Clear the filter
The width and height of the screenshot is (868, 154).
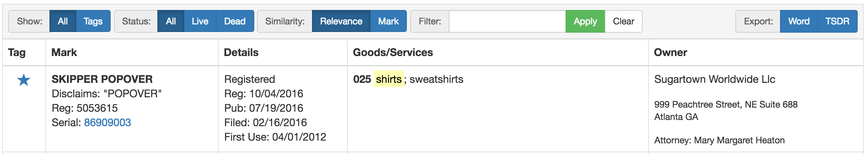[x=623, y=21]
